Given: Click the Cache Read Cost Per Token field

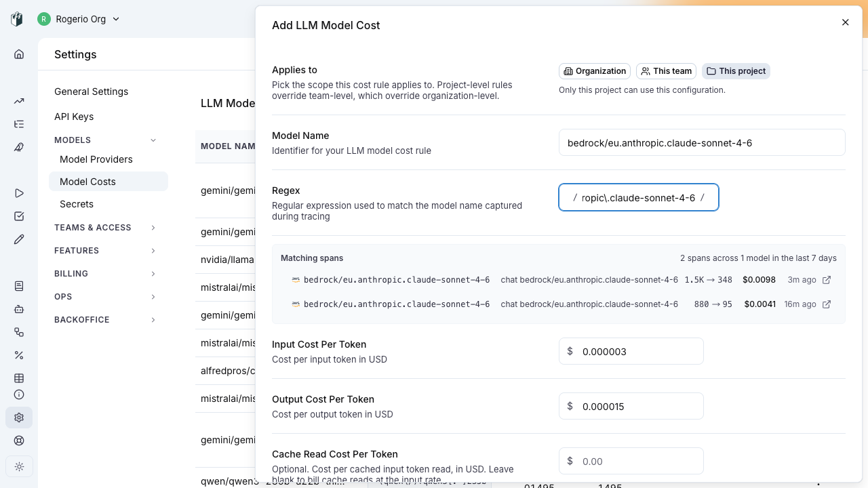Looking at the screenshot, I should pyautogui.click(x=631, y=461).
